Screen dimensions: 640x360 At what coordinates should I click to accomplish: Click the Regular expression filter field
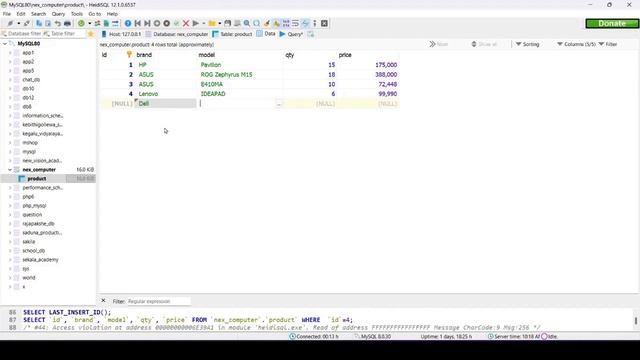(x=158, y=301)
